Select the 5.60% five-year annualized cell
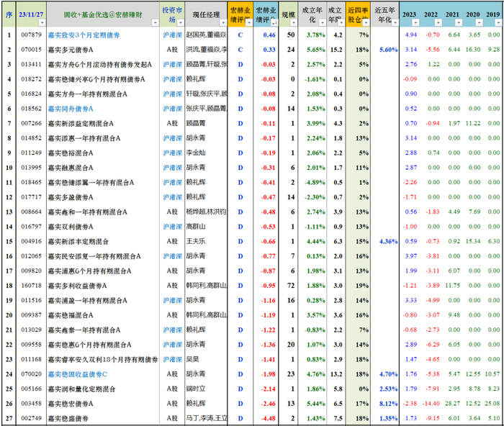504x426 pixels. [x=385, y=50]
